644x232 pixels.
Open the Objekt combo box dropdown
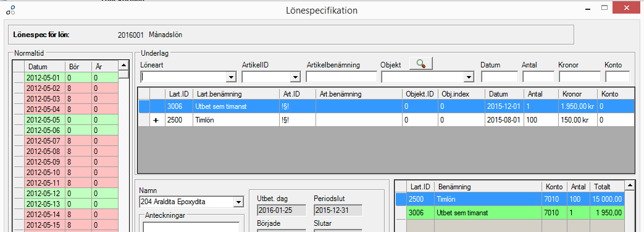tap(469, 77)
